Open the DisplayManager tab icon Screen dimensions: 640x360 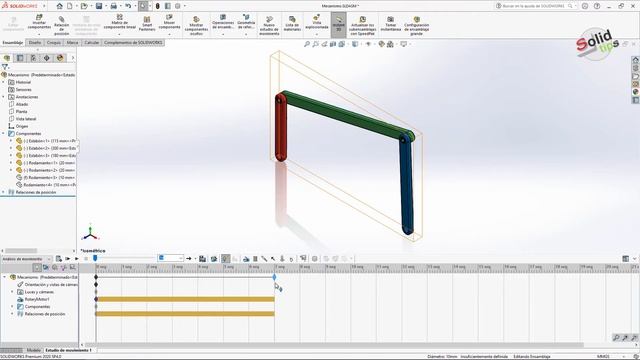pyautogui.click(x=60, y=58)
